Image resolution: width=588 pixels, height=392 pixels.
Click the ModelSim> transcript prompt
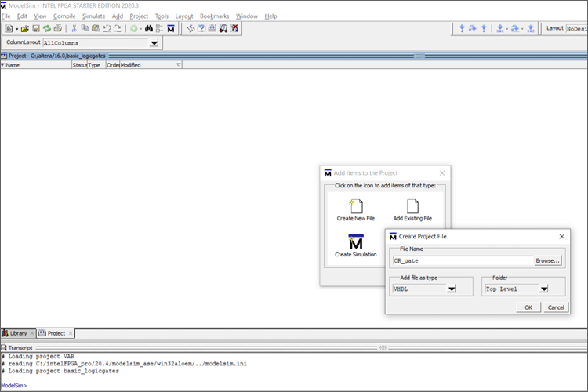pyautogui.click(x=14, y=385)
